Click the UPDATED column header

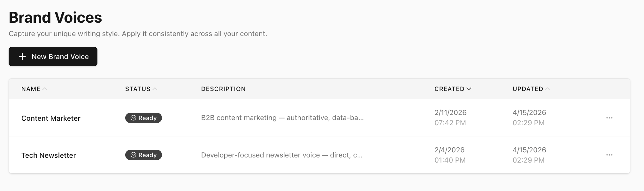528,88
